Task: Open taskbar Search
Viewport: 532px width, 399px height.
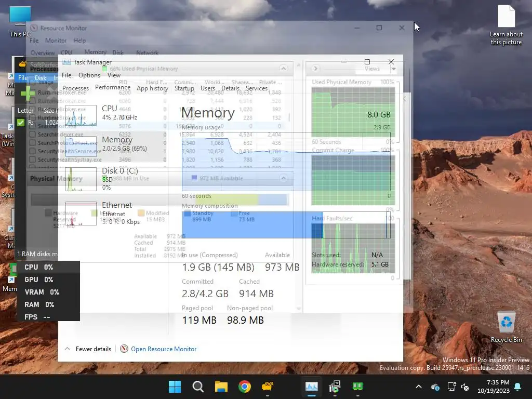Action: tap(198, 387)
